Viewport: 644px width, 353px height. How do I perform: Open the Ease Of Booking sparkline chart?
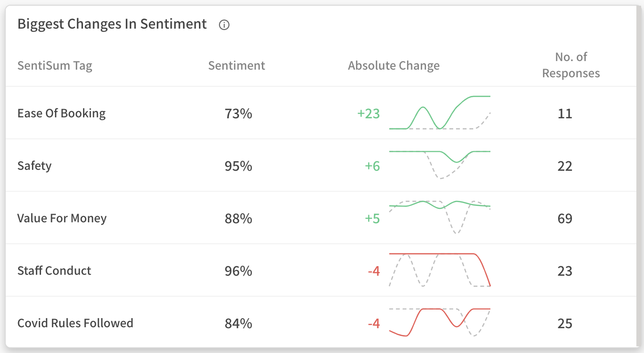pyautogui.click(x=440, y=113)
